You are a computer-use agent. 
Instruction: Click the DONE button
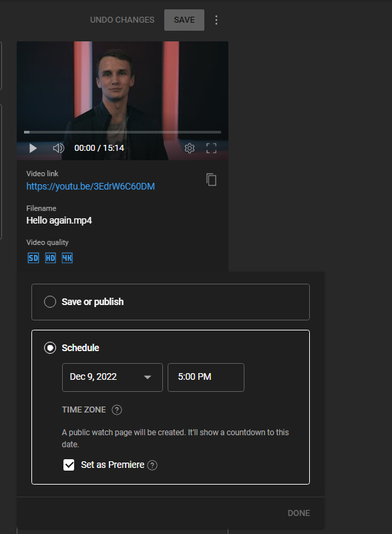click(299, 513)
